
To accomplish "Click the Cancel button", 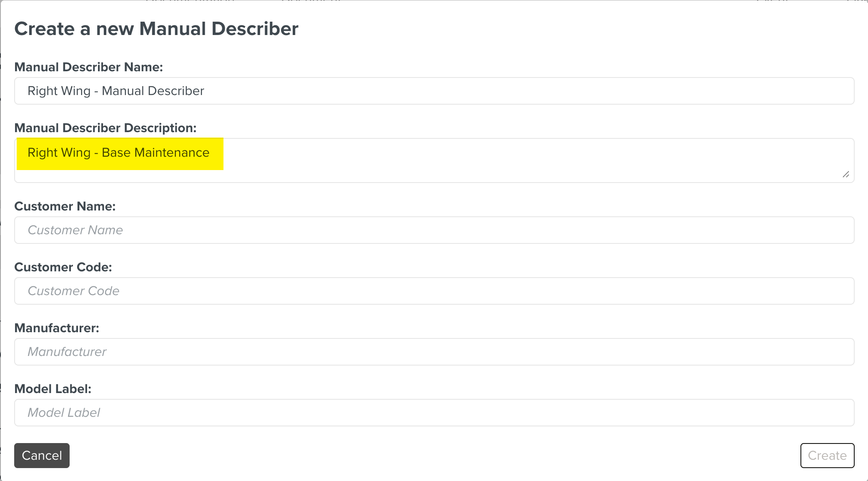I will pos(42,456).
